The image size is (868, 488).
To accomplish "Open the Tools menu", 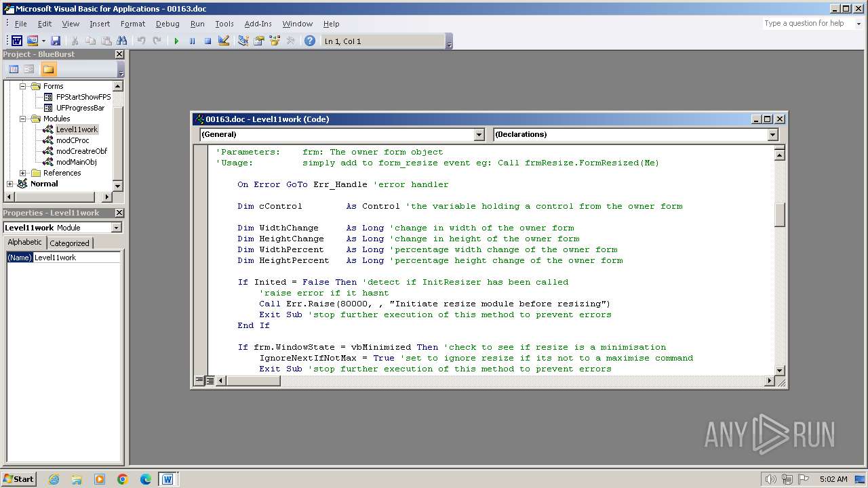I will coord(224,24).
